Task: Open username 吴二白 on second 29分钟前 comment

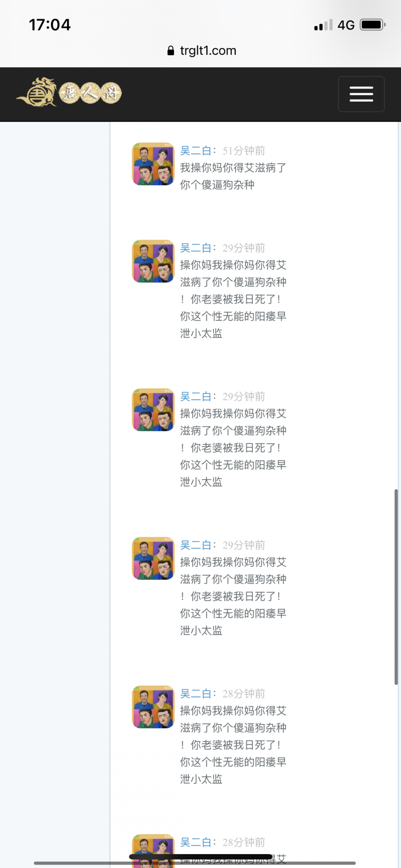Action: click(196, 397)
